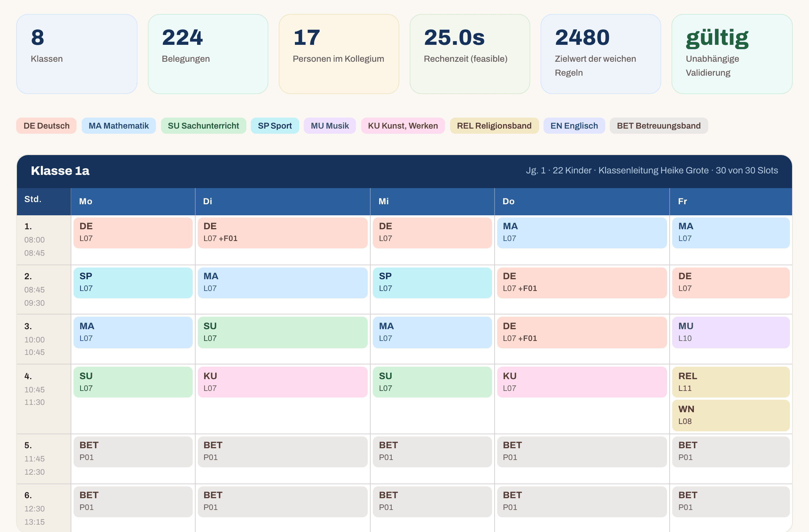Select Tuesday third period SU L07 lesson

pos(283,332)
